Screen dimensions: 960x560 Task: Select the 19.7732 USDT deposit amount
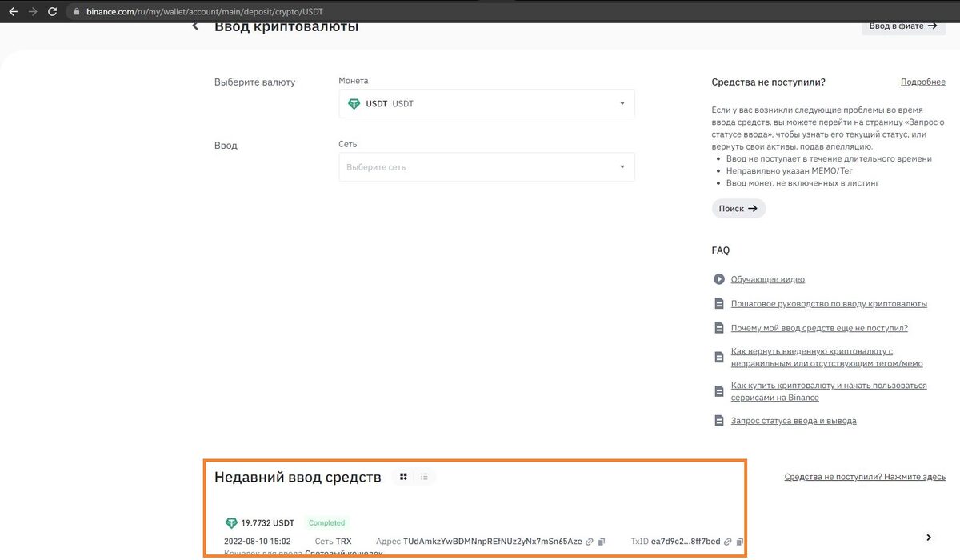pyautogui.click(x=267, y=523)
